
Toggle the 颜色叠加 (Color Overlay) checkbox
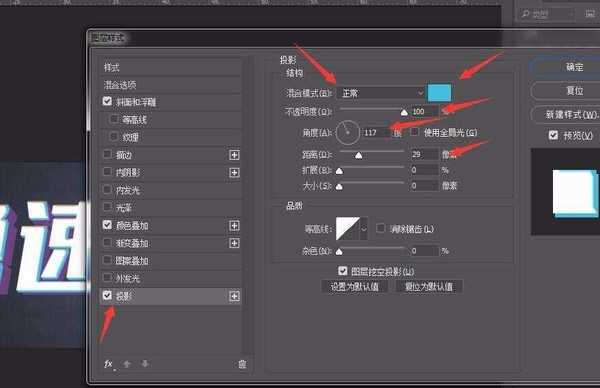coord(107,225)
